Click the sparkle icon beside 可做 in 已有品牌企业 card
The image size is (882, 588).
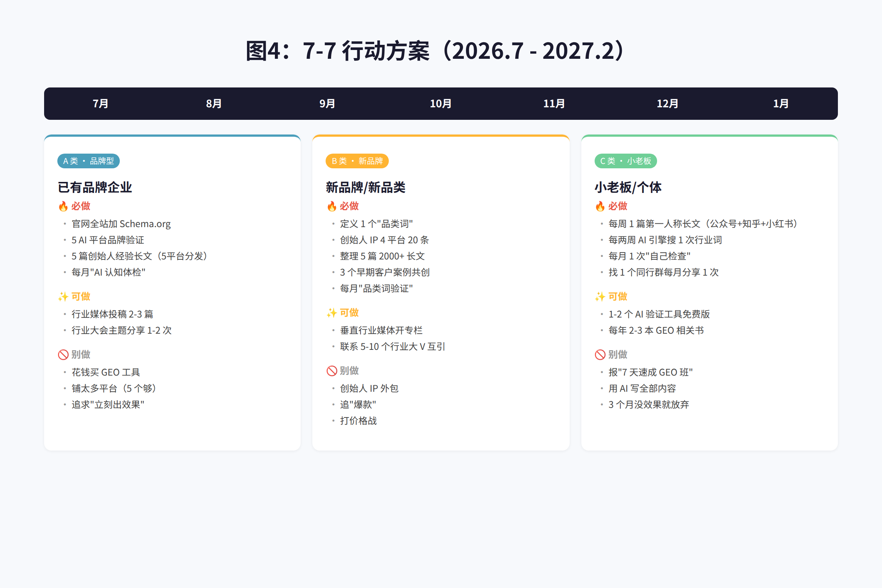coord(63,297)
